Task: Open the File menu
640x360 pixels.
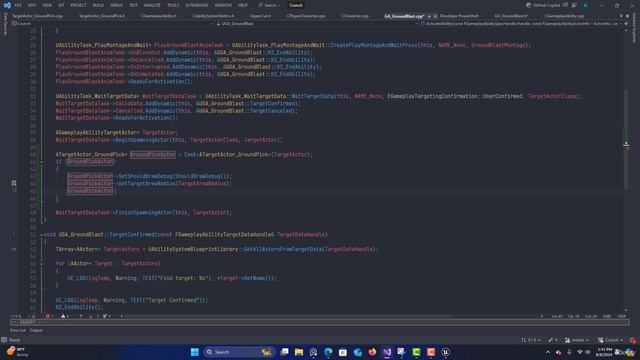Action: tap(18, 5)
